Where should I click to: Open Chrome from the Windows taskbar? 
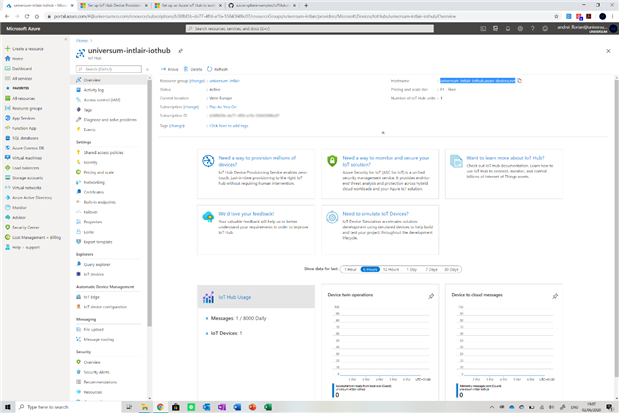click(160, 407)
